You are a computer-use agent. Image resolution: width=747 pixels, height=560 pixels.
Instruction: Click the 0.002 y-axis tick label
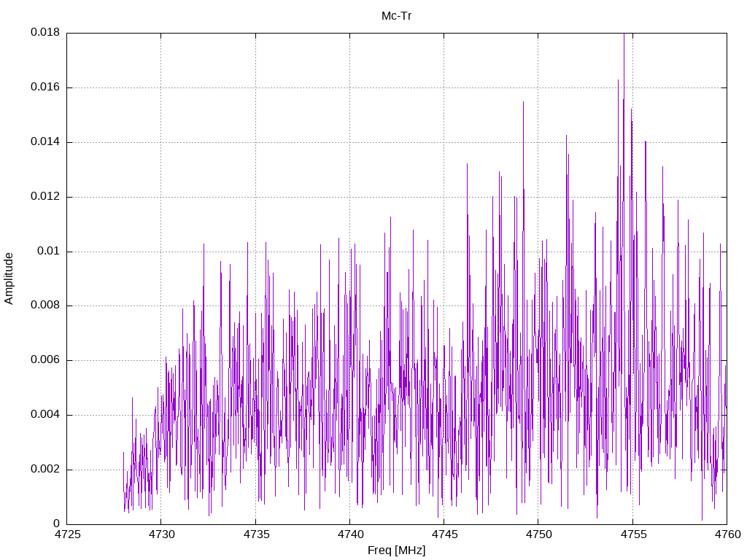click(x=45, y=470)
